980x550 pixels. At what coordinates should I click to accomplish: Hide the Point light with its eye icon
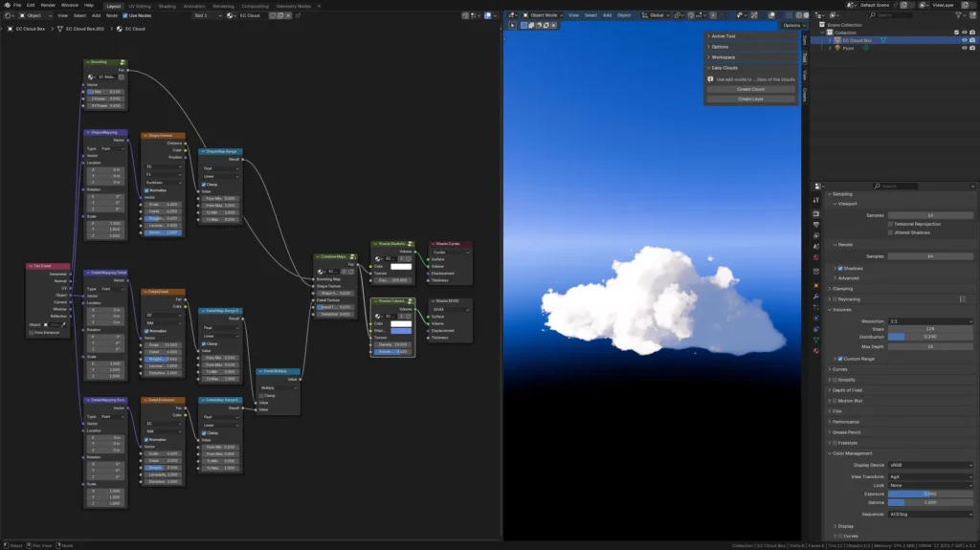coord(965,48)
